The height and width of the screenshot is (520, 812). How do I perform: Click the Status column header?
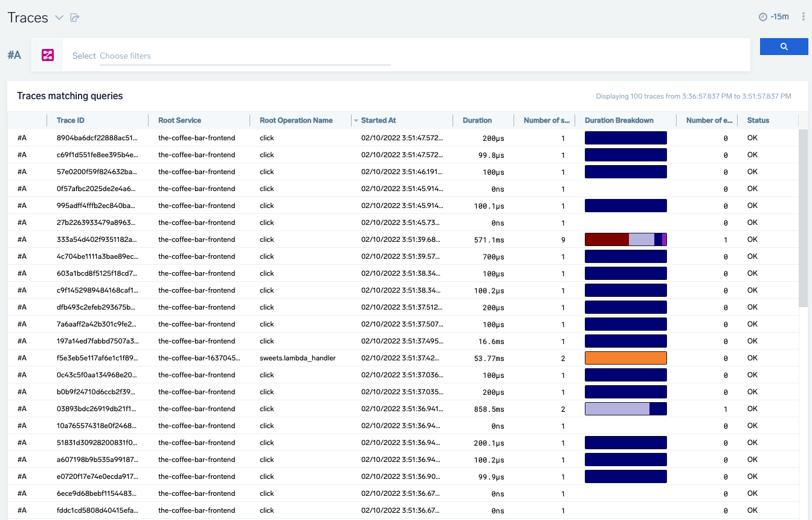tap(758, 120)
